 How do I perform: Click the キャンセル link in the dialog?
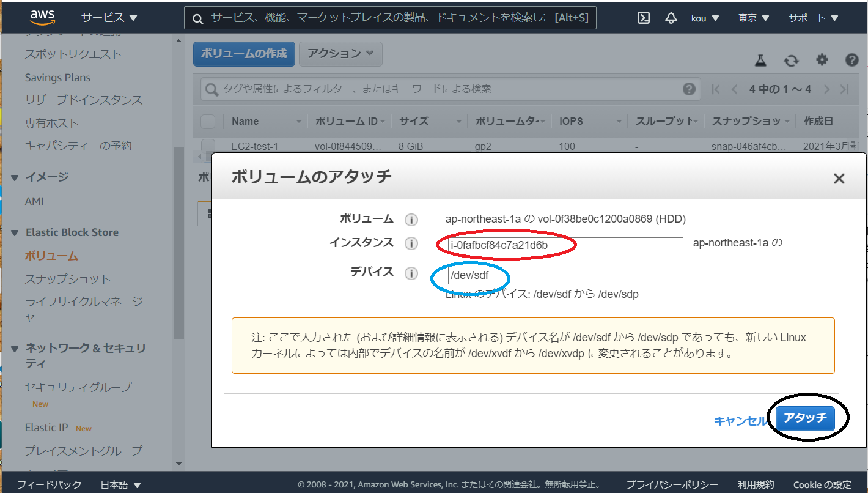(x=741, y=420)
